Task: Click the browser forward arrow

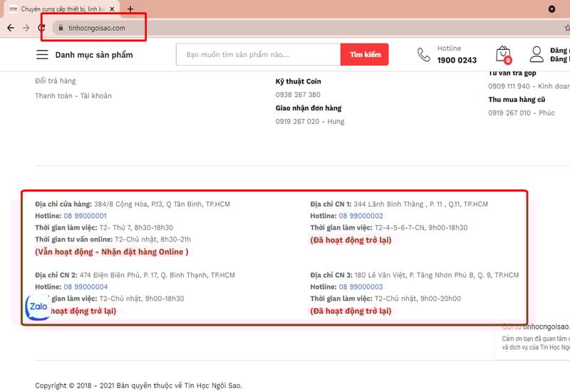Action: (26, 28)
